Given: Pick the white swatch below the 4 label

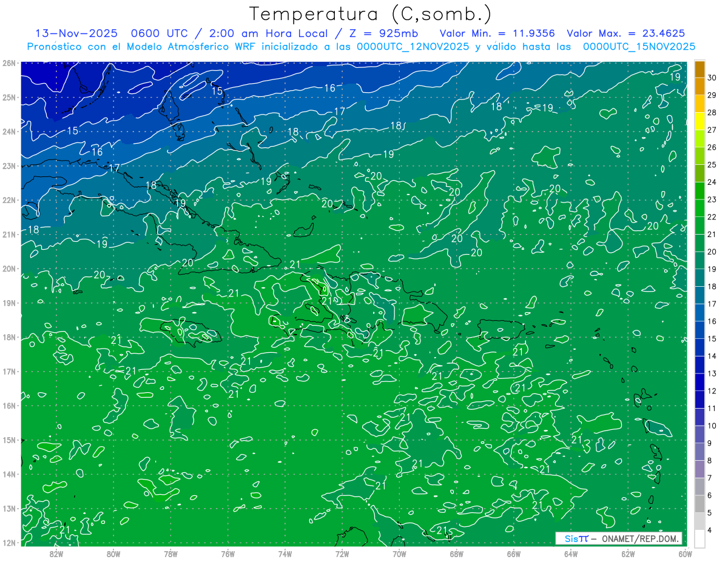Looking at the screenshot, I should coord(699,538).
